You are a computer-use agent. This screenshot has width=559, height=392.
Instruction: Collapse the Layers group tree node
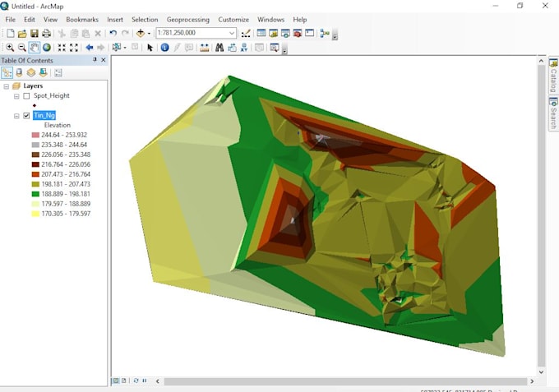pos(7,86)
